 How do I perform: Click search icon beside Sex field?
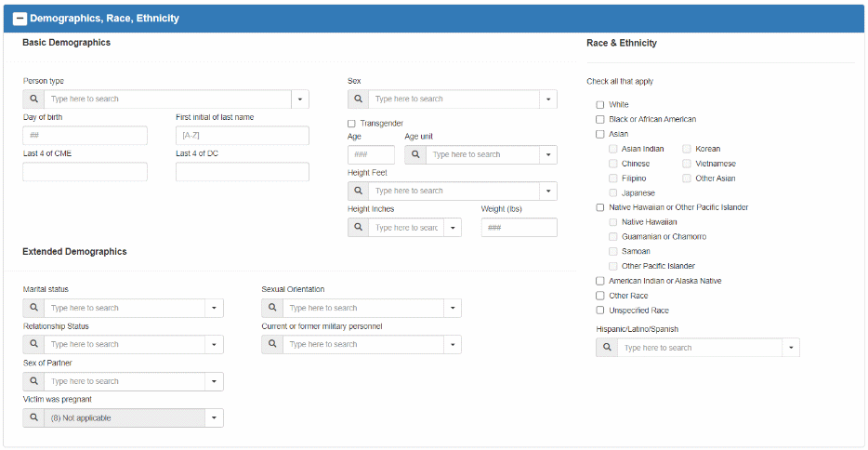click(x=358, y=99)
